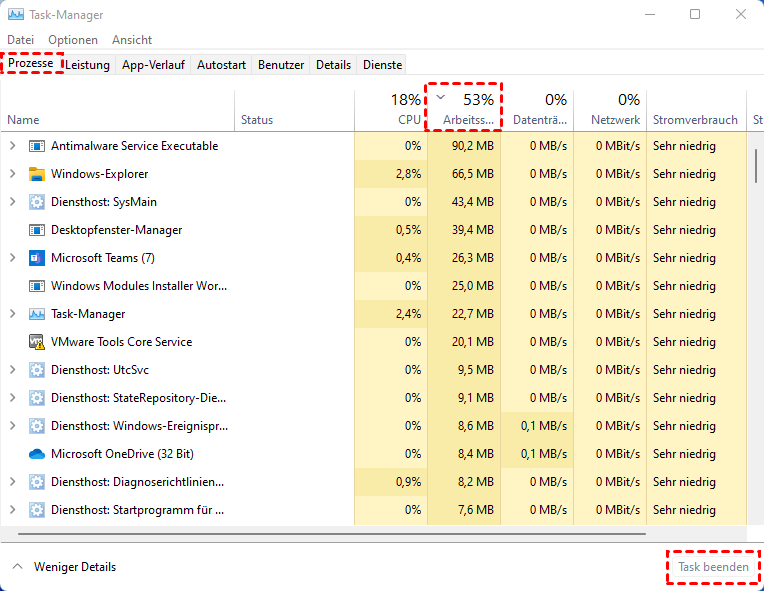Sort by the Arbeitsspeicher column header
The image size is (764, 591).
(x=464, y=111)
